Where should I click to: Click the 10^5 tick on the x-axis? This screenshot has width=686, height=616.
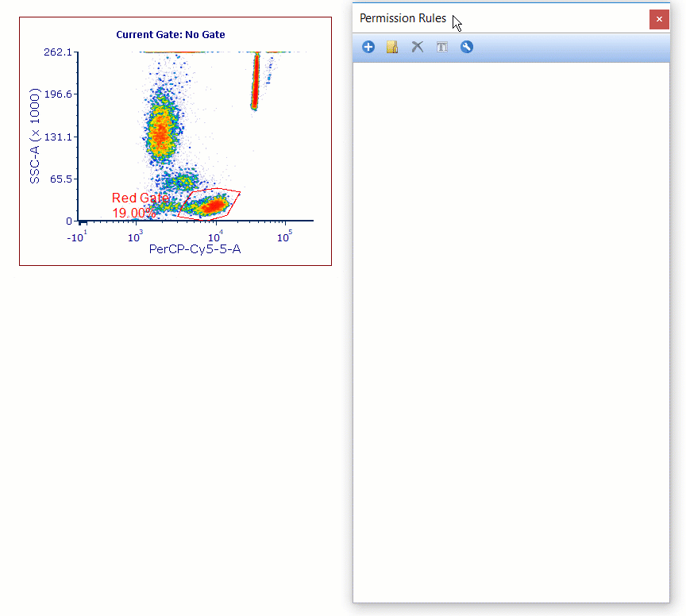click(x=284, y=237)
